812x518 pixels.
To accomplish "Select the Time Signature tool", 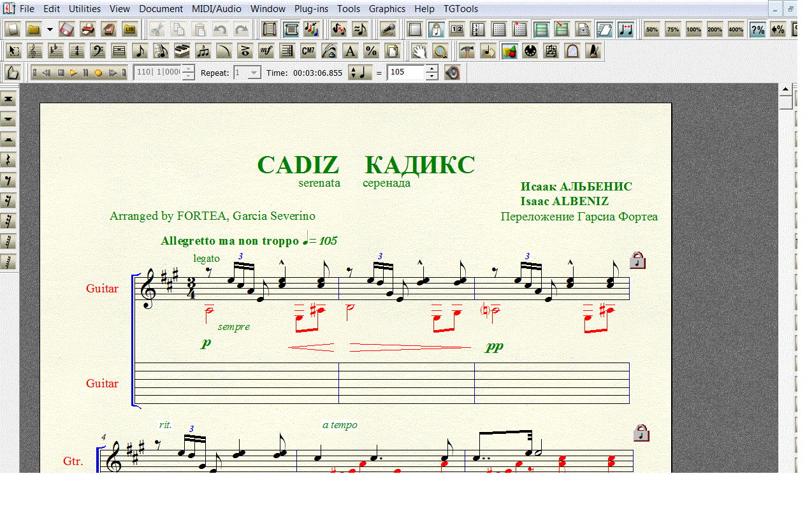I will pos(77,51).
